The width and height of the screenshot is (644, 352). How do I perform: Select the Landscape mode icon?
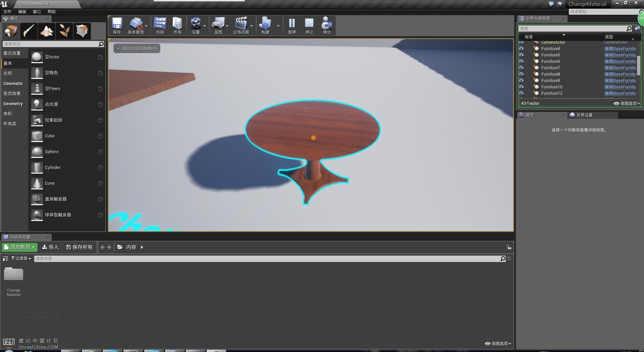tap(47, 31)
